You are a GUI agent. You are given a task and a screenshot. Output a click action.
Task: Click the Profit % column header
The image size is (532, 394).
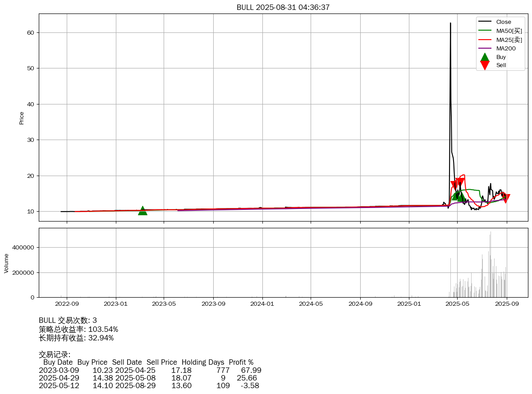click(241, 362)
